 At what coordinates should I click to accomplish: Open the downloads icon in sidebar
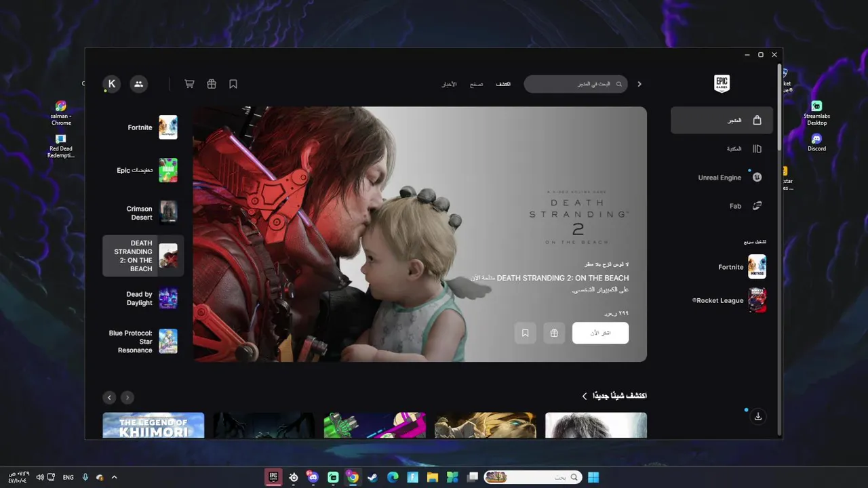click(758, 416)
